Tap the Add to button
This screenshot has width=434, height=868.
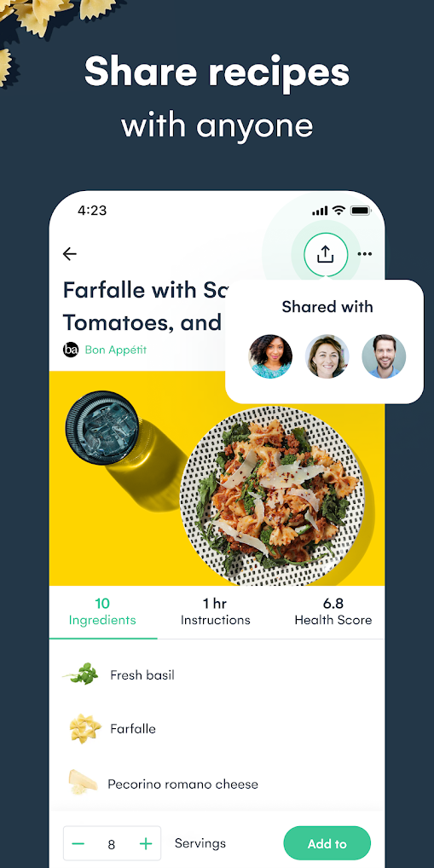pos(327,843)
